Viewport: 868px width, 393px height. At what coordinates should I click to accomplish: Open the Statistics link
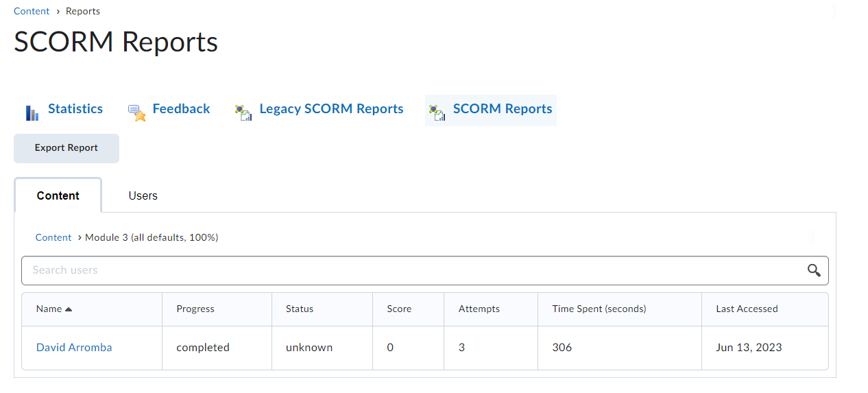(75, 109)
